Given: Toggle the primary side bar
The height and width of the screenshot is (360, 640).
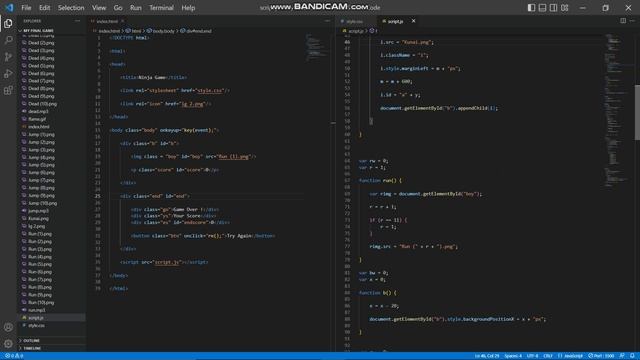Looking at the screenshot, I should (x=531, y=8).
